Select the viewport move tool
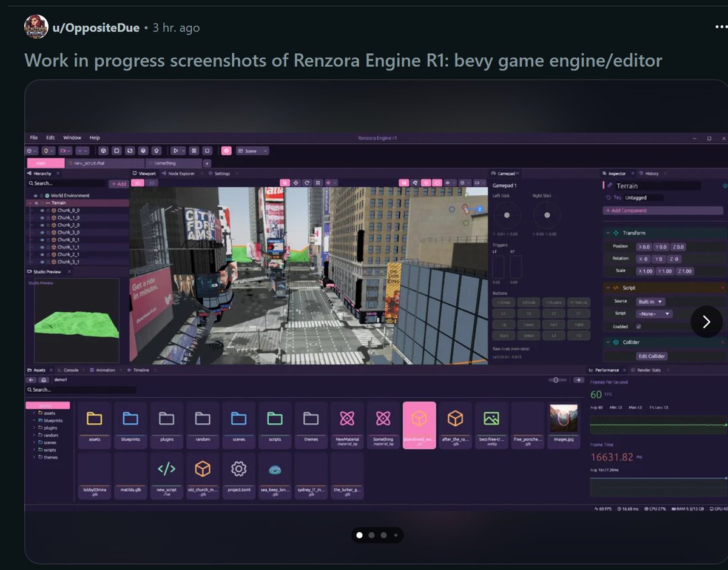728x570 pixels. (x=295, y=183)
